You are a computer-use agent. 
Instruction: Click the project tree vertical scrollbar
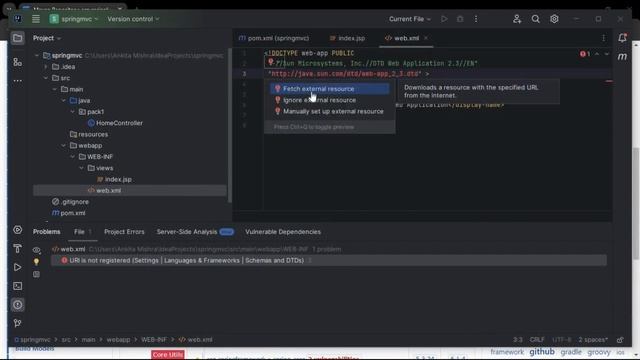tap(230, 124)
